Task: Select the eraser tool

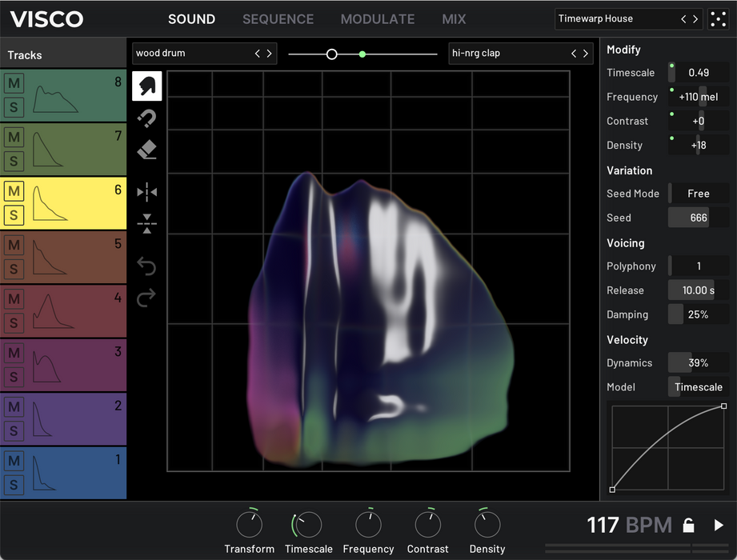Action: click(x=147, y=150)
